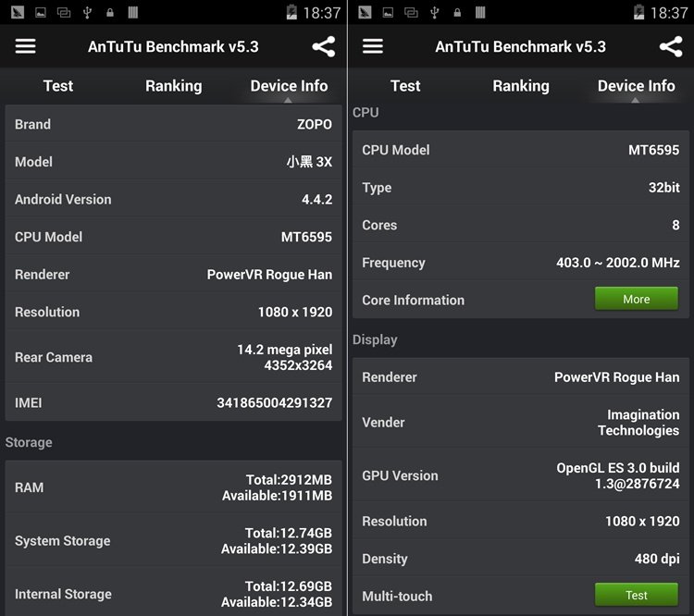694x616 pixels.
Task: Select the RAM storage row
Action: [173, 487]
